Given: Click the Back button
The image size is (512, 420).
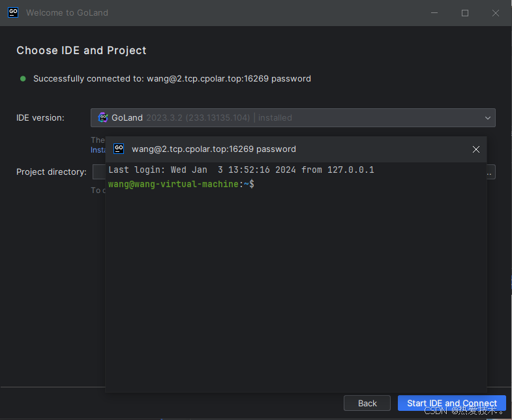Looking at the screenshot, I should (x=367, y=403).
